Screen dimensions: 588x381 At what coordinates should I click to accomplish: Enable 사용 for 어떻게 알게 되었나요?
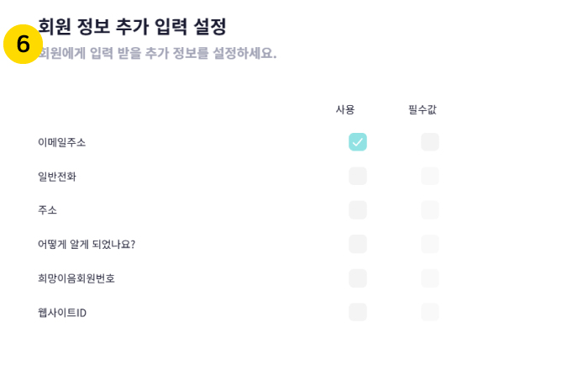(358, 244)
